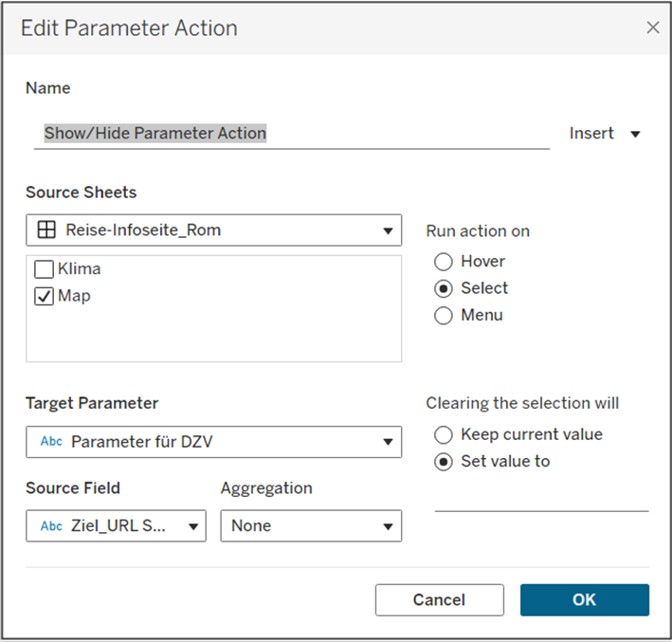The height and width of the screenshot is (642, 672).
Task: Confirm with the OK button
Action: pyautogui.click(x=584, y=599)
